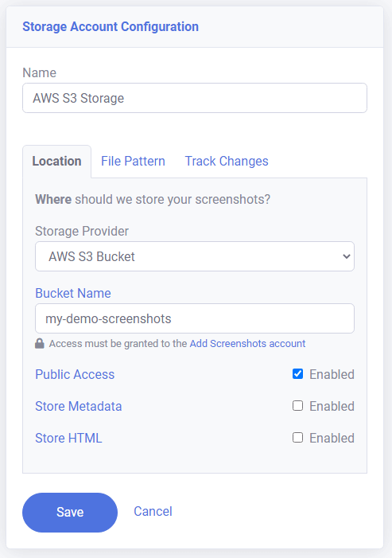Switch to the File Pattern tab
The image size is (392, 558).
[133, 162]
